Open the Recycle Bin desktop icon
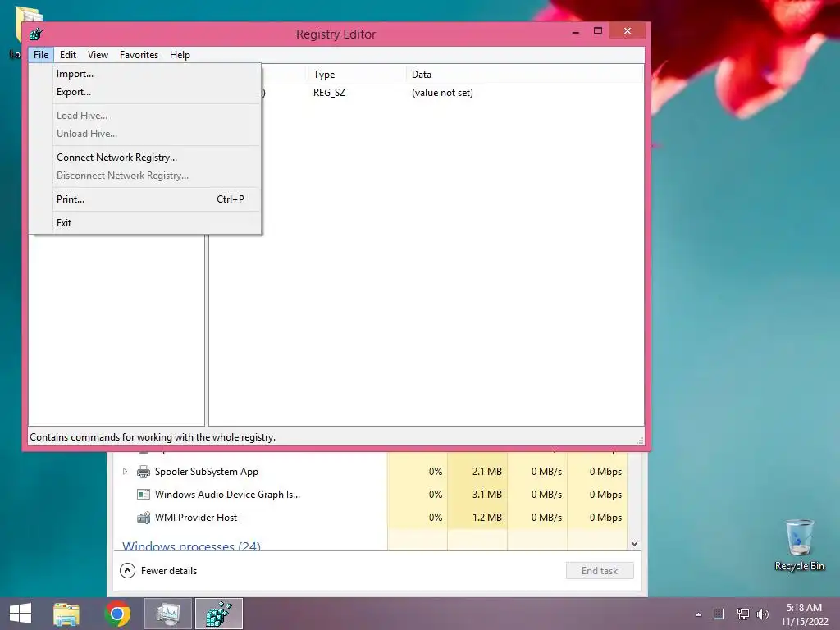 click(x=799, y=545)
